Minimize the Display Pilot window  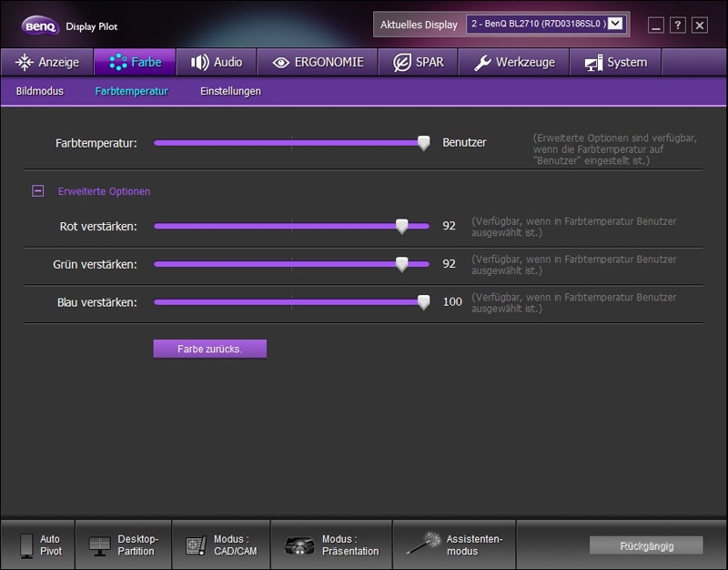[x=655, y=25]
